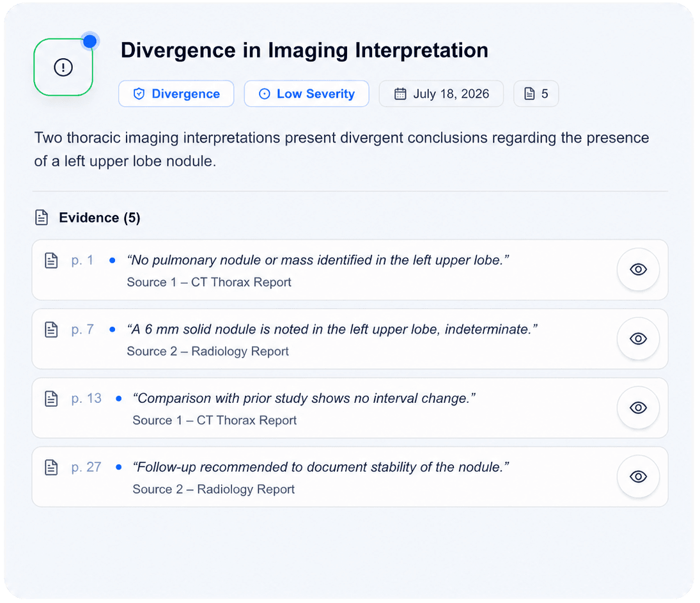This screenshot has width=700, height=603.
Task: Toggle the eye icon for the p. 1 evidence
Action: click(638, 269)
